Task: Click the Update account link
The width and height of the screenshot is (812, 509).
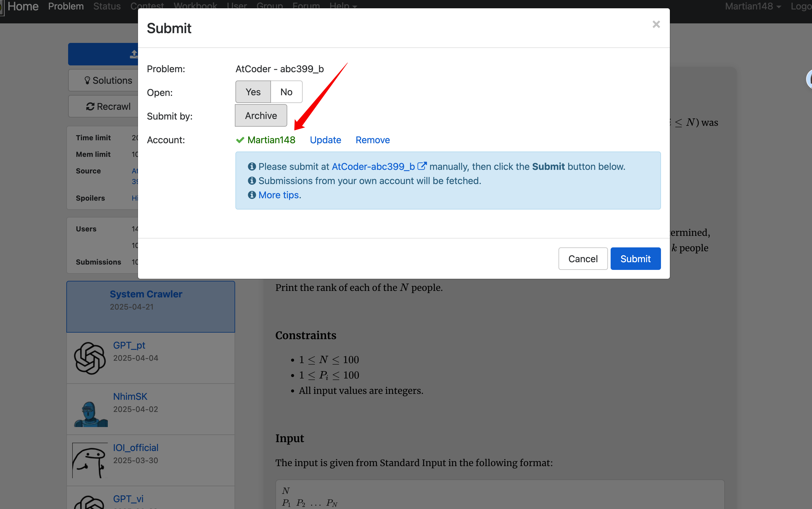Action: coord(325,140)
